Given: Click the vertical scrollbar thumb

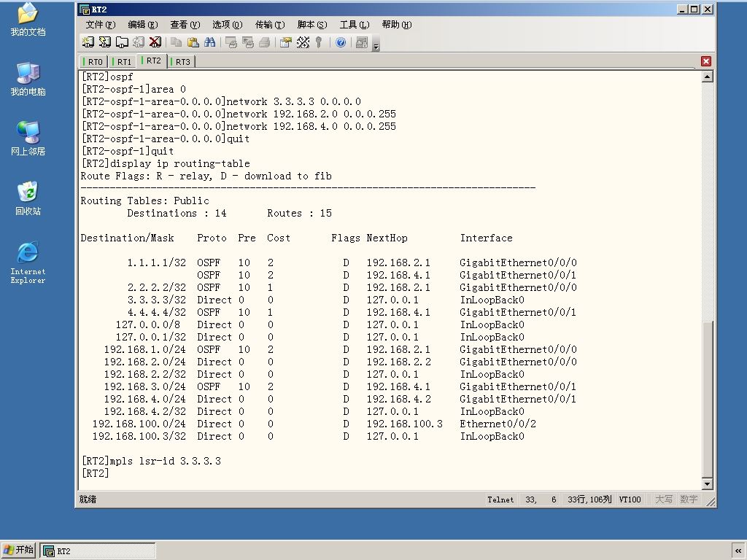Looking at the screenshot, I should point(708,399).
